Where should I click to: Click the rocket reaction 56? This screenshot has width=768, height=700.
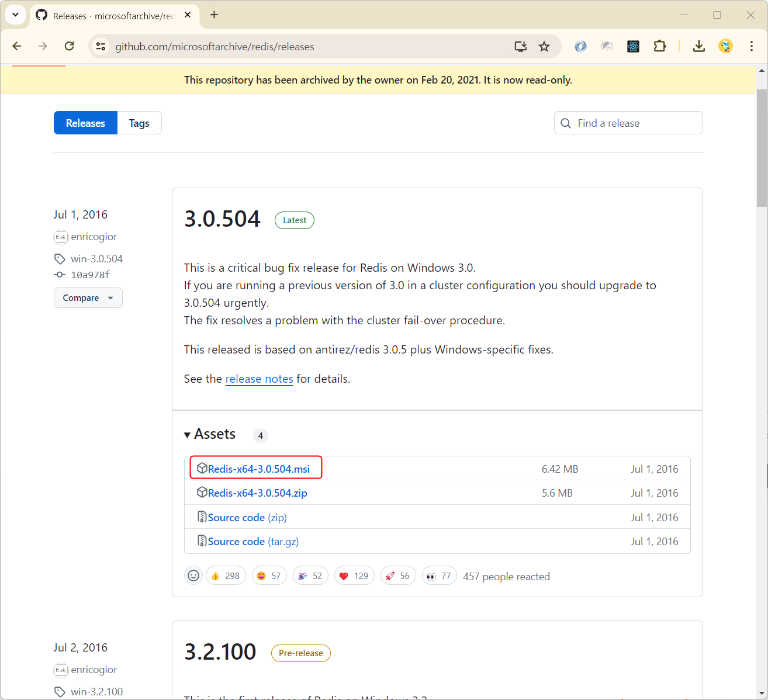tap(398, 576)
